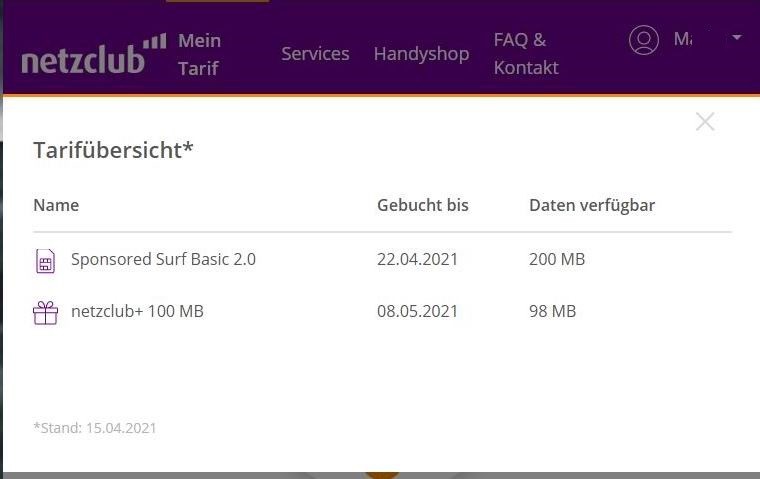Click the Name column header
This screenshot has height=479, width=760.
pos(56,205)
